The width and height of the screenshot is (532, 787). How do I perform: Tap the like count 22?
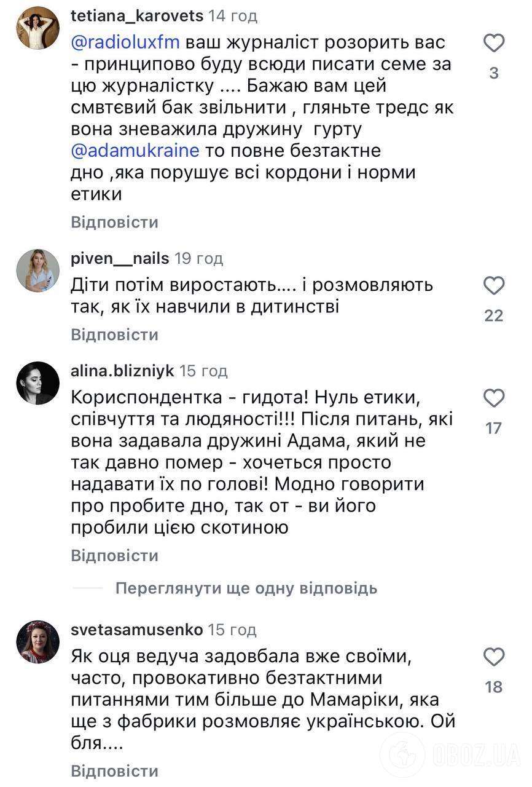coord(493,314)
